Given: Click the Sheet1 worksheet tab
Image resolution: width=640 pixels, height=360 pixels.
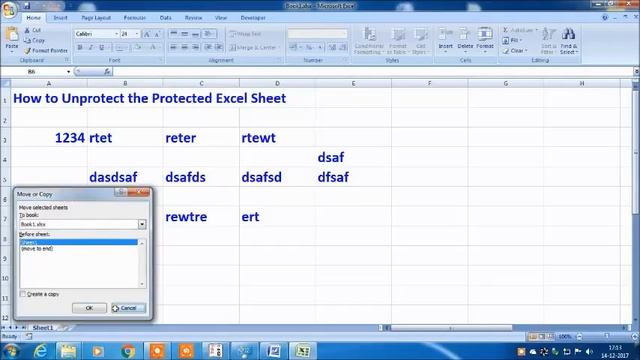Looking at the screenshot, I should pyautogui.click(x=43, y=327).
